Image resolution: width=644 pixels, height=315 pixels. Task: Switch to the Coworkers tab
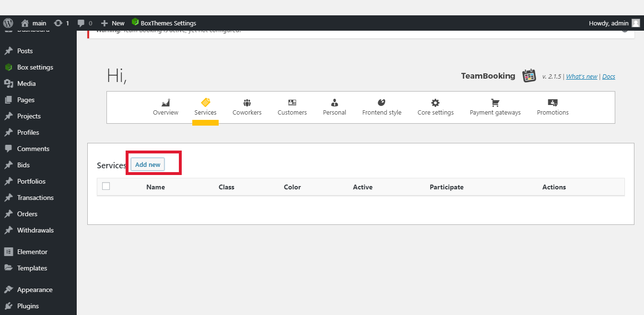[x=247, y=107]
